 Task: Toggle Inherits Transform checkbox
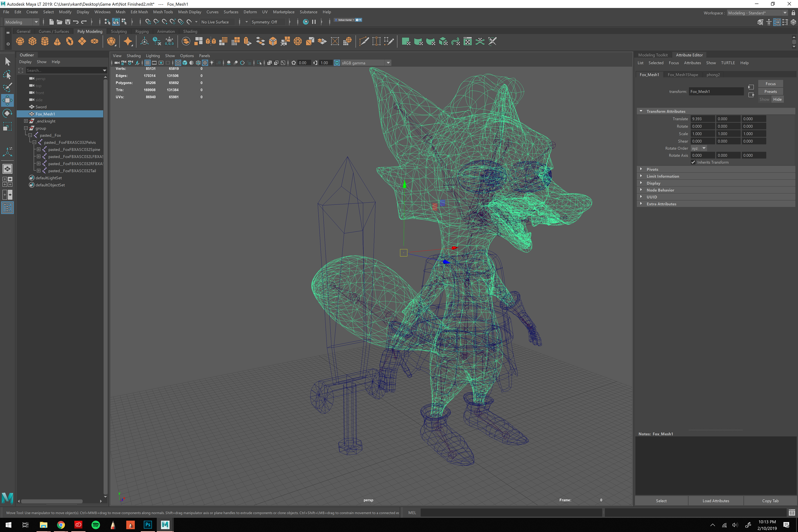693,162
